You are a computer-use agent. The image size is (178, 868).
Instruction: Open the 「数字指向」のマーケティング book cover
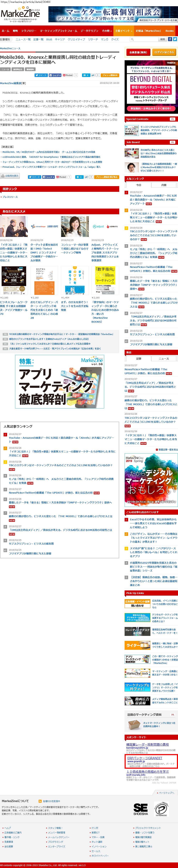tap(105, 281)
